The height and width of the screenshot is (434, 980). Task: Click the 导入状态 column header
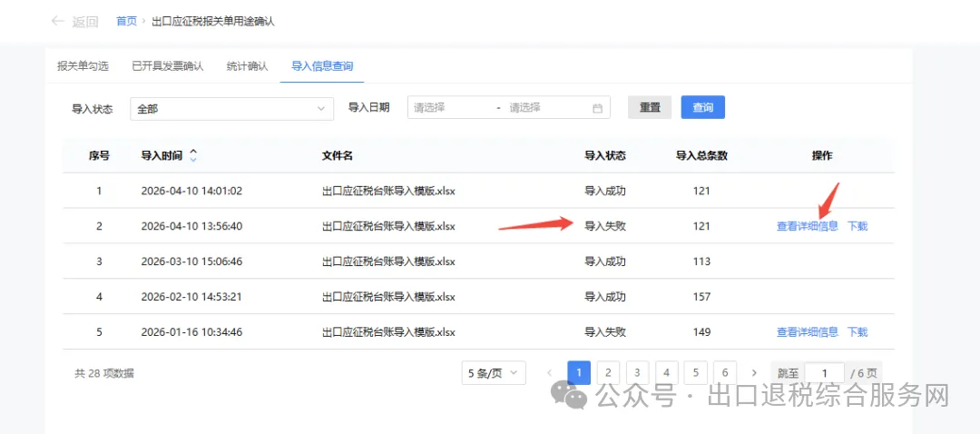[605, 156]
